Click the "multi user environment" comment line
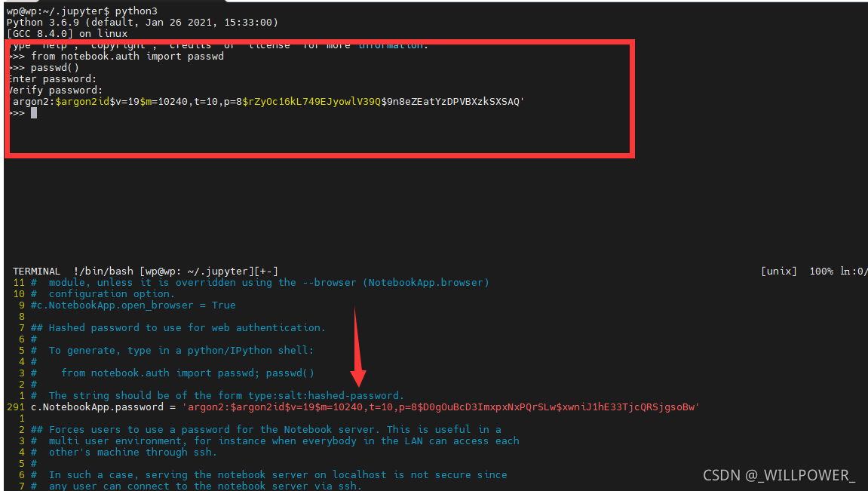The width and height of the screenshot is (868, 491). click(275, 440)
